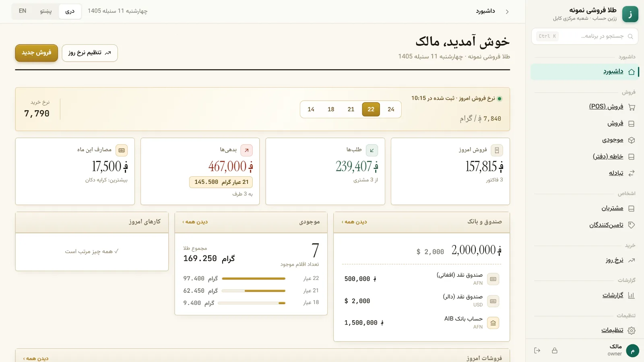Click the logout icon at sidebar bottom
Screen dimensions: 644x362
click(537, 350)
